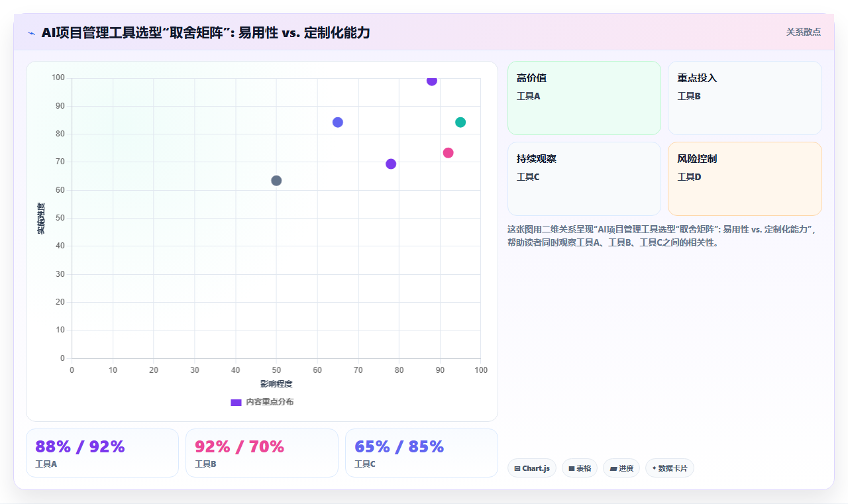Click the 实施难度 y-axis title
848x504 pixels.
point(41,219)
